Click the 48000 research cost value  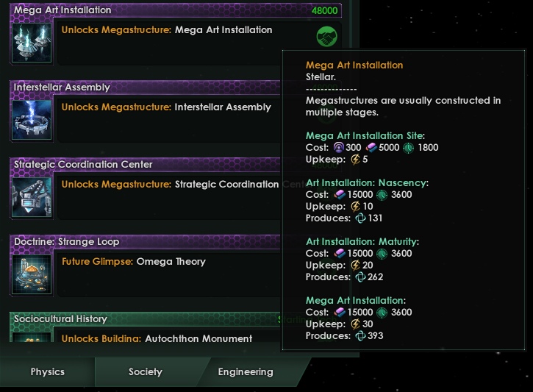click(324, 11)
